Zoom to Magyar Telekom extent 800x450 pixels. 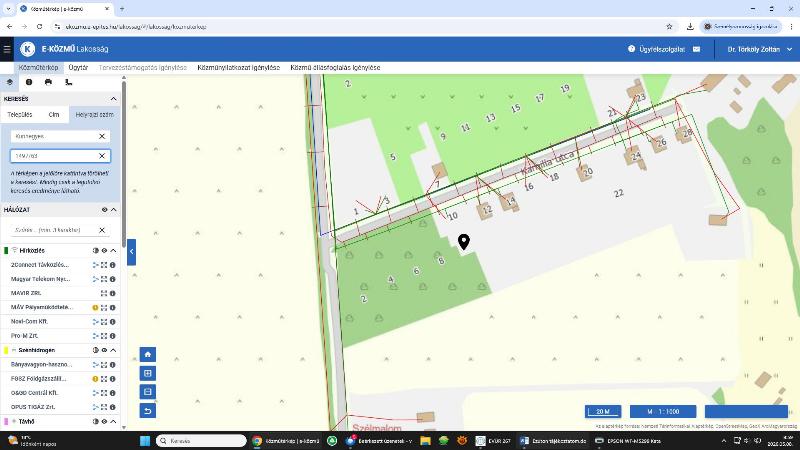(104, 279)
